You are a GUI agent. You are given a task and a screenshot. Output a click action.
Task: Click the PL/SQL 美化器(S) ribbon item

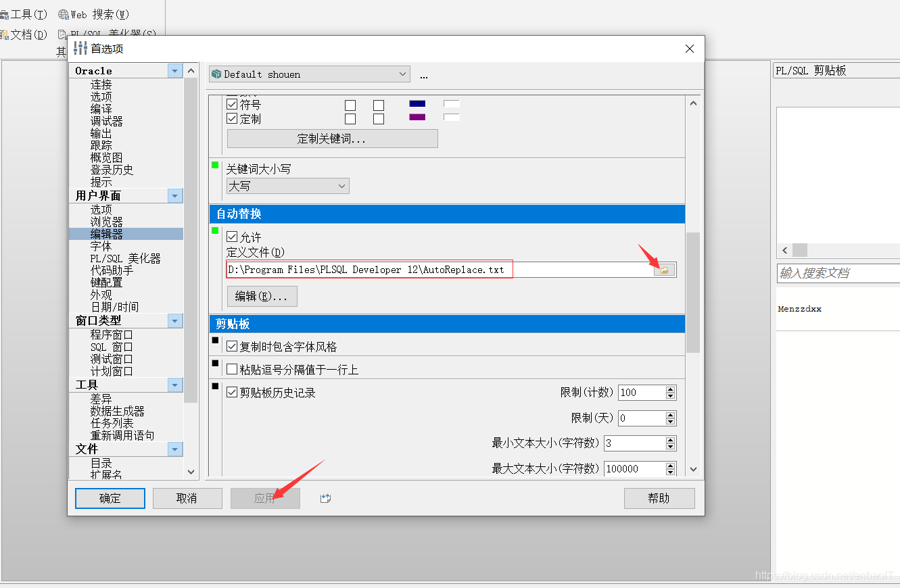[x=107, y=34]
